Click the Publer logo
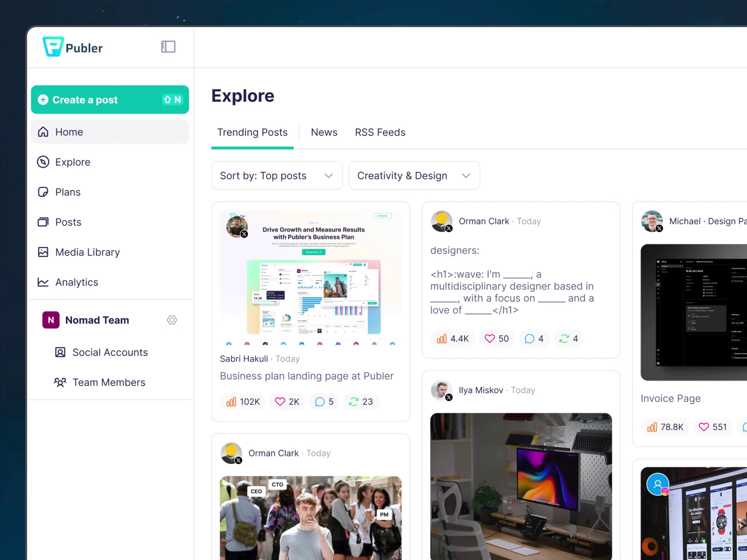Image resolution: width=747 pixels, height=560 pixels. 72,47
